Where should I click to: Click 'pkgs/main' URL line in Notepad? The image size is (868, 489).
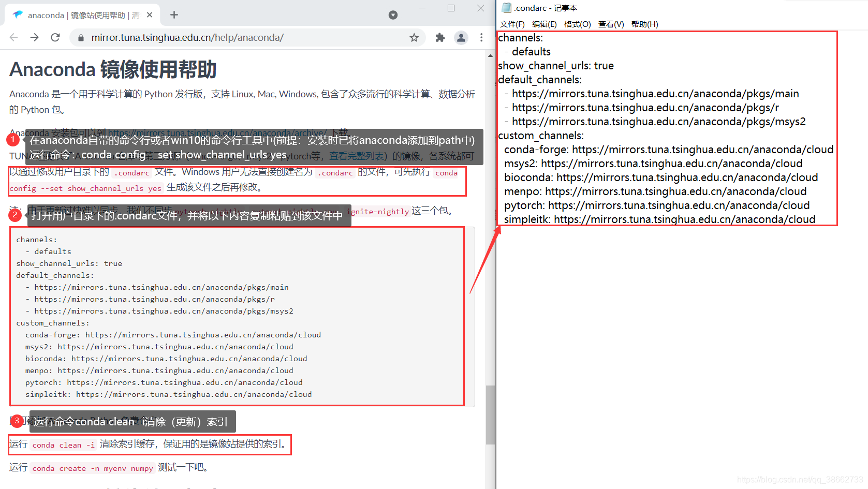click(652, 94)
